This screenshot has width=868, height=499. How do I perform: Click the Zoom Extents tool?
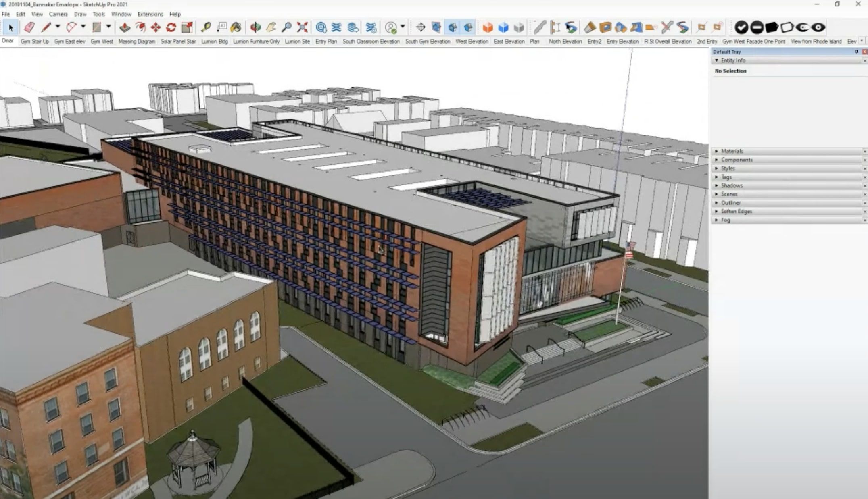click(302, 27)
